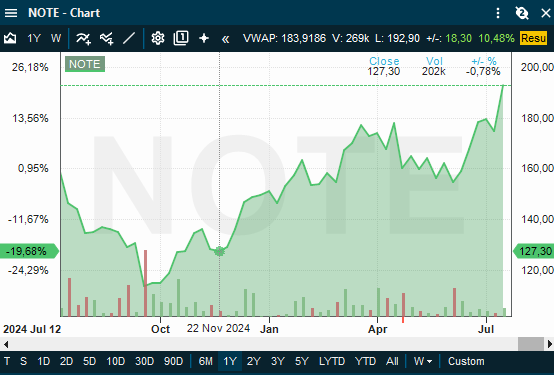554x375 pixels.
Task: Click the 22 Nov 2024 date label
Action: (218, 328)
